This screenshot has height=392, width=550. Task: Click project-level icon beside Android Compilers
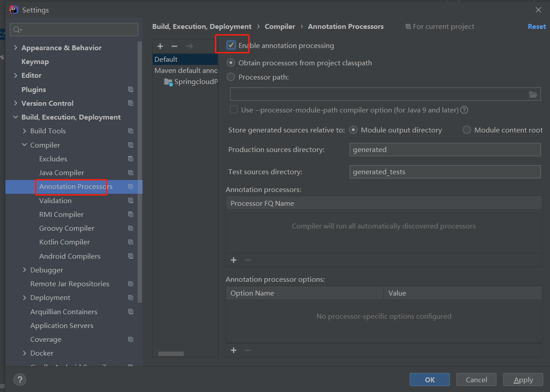coord(130,256)
